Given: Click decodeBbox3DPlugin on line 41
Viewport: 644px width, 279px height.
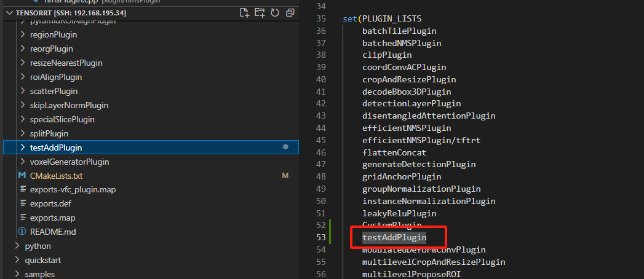Looking at the screenshot, I should click(x=407, y=92).
